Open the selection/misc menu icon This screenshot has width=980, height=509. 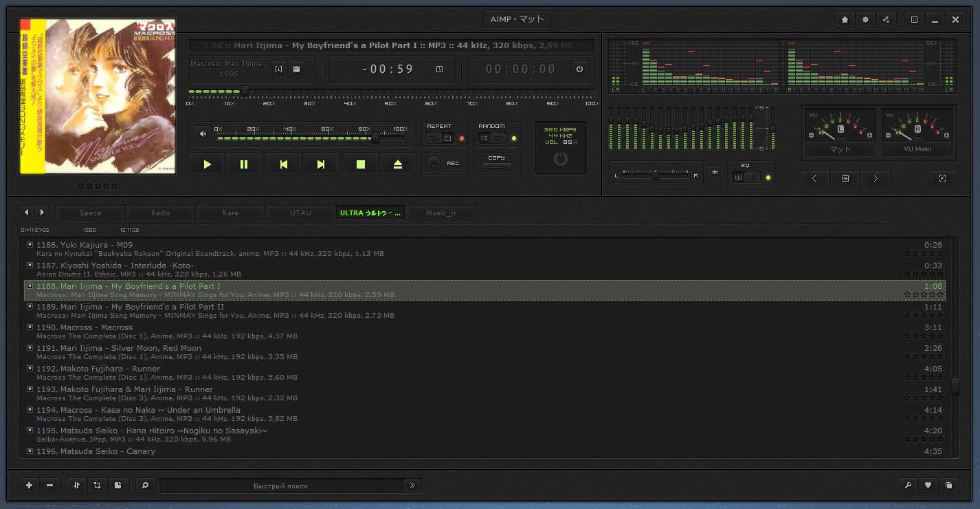[x=97, y=485]
